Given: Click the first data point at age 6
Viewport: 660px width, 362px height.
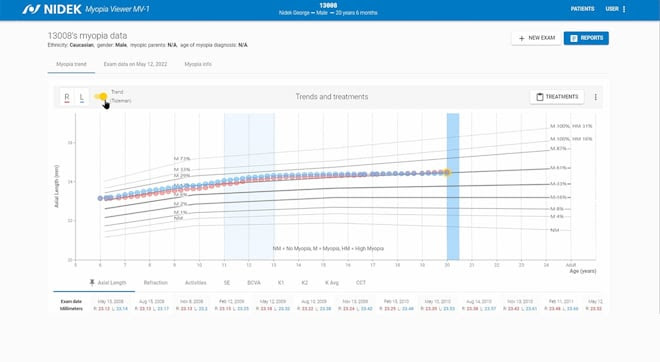Looking at the screenshot, I should (100, 198).
